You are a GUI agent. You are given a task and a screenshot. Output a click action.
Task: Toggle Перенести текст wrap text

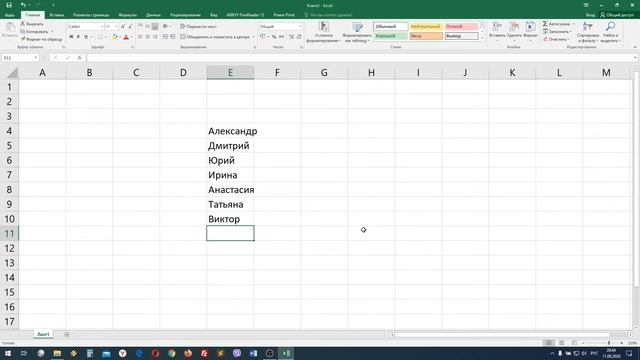199,27
